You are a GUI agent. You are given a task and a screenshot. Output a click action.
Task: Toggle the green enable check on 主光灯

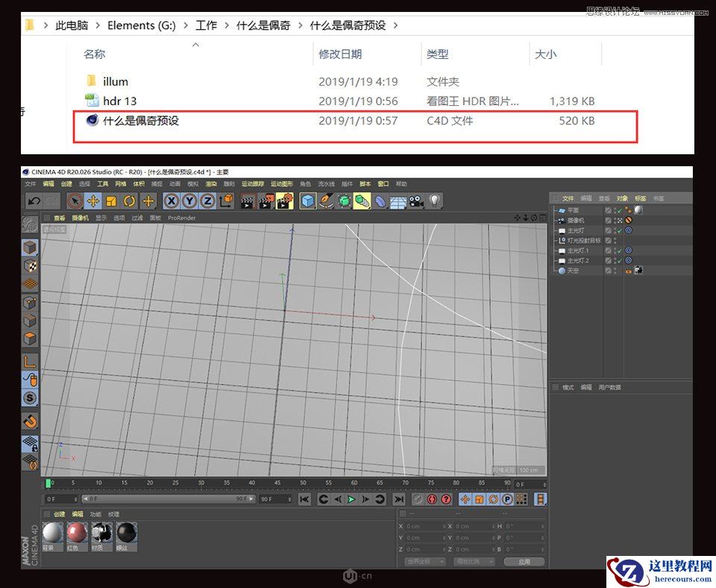click(x=619, y=230)
